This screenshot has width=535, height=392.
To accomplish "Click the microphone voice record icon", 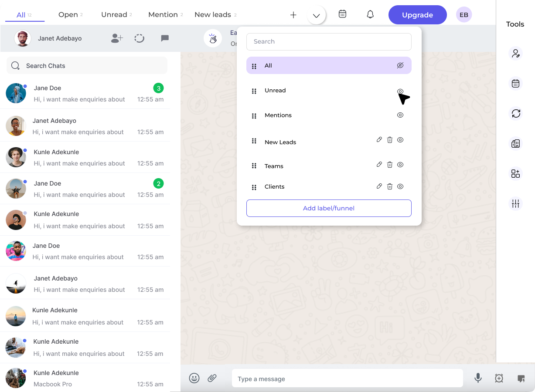I will (478, 378).
